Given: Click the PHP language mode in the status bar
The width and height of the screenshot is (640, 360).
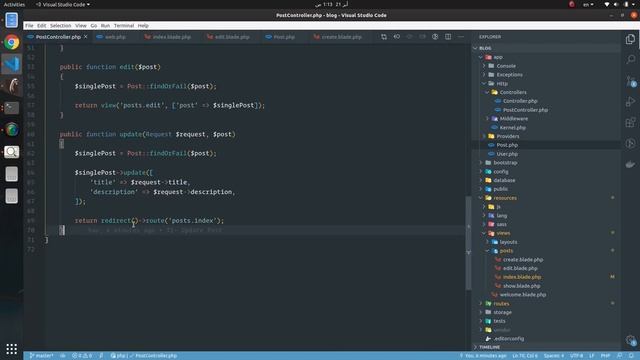Looking at the screenshot, I should click(x=605, y=356).
